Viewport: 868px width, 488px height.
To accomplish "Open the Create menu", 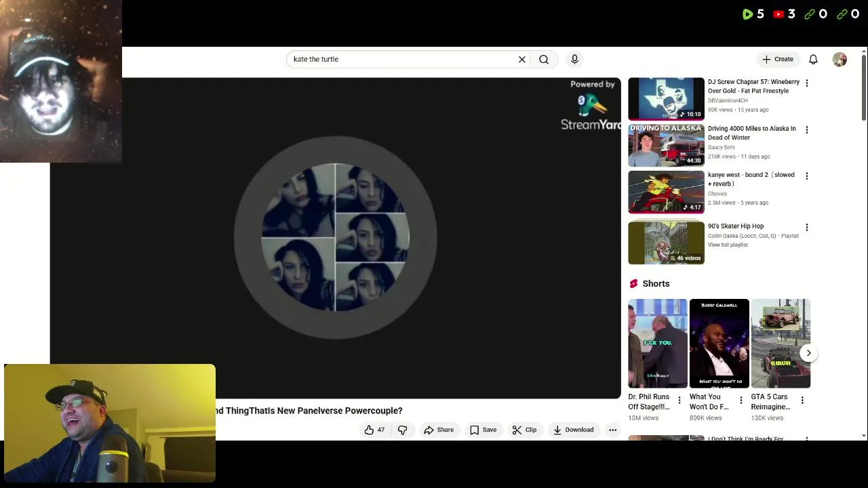I will (x=778, y=60).
